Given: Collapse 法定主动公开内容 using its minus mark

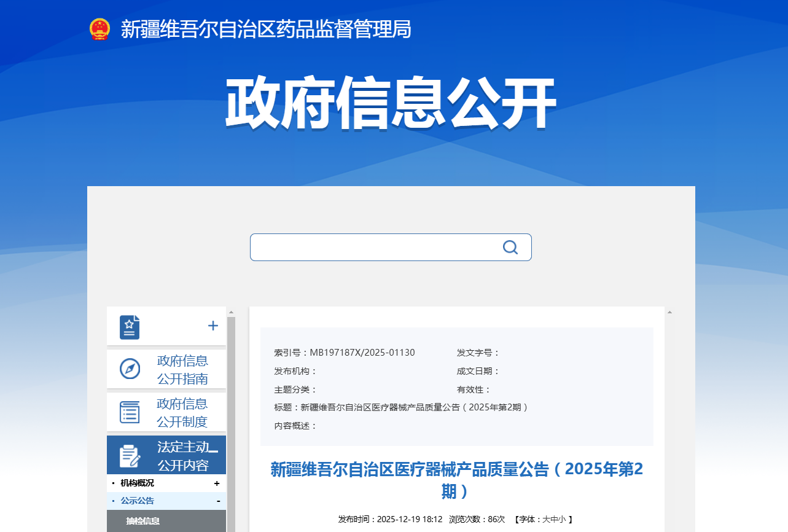Looking at the screenshot, I should pos(214,451).
